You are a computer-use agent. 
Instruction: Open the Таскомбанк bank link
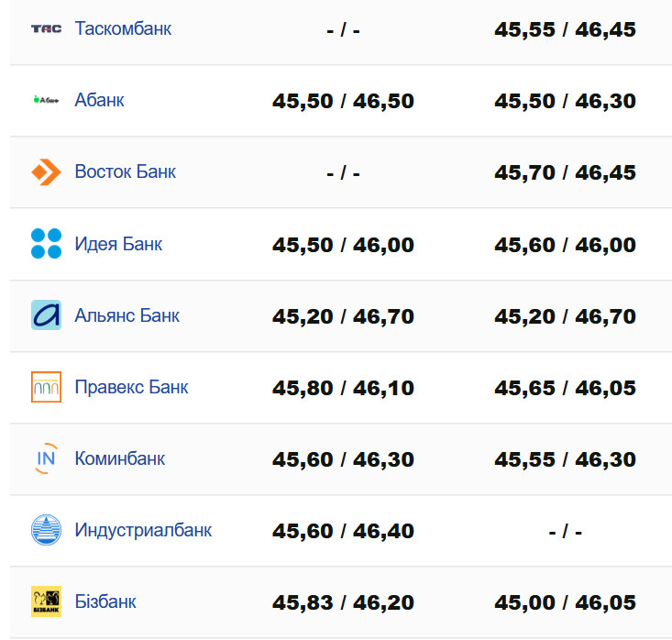[123, 28]
